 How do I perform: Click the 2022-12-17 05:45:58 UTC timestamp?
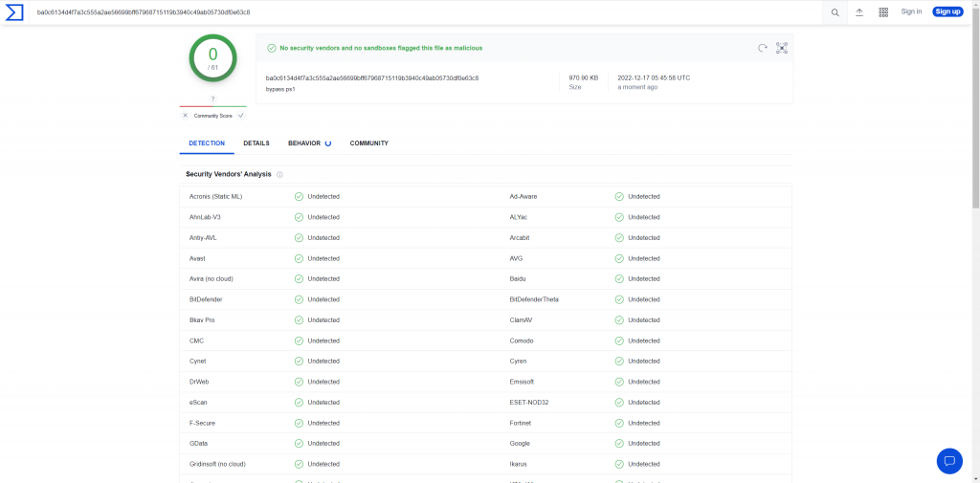pyautogui.click(x=654, y=78)
